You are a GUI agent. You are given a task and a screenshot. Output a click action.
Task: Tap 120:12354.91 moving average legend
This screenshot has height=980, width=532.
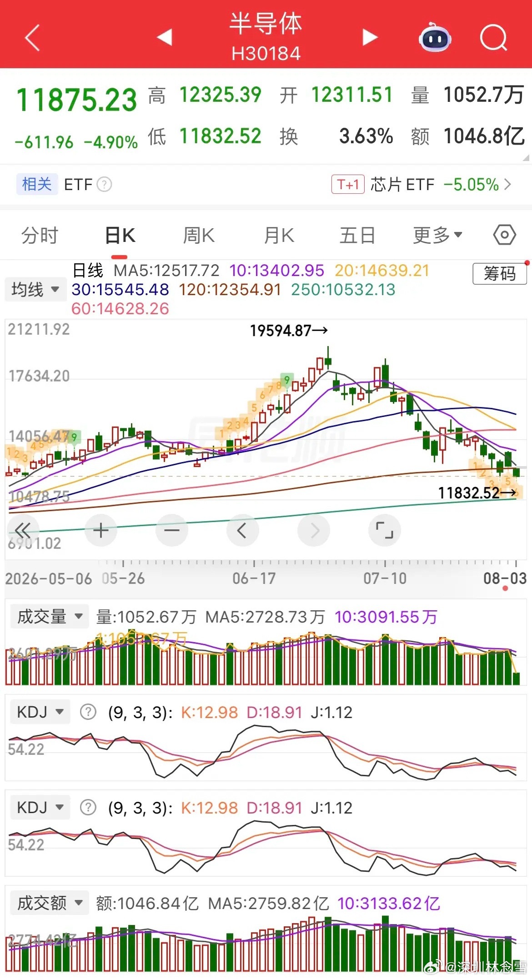click(230, 290)
